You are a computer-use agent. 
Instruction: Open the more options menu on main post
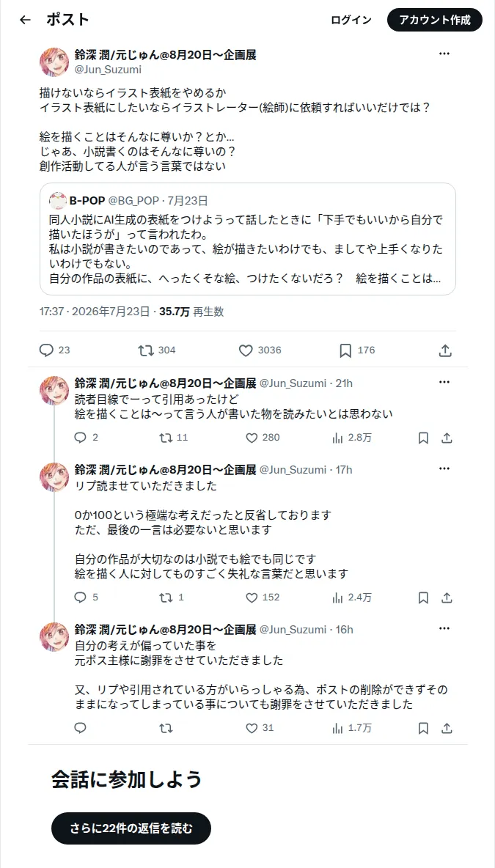click(444, 54)
